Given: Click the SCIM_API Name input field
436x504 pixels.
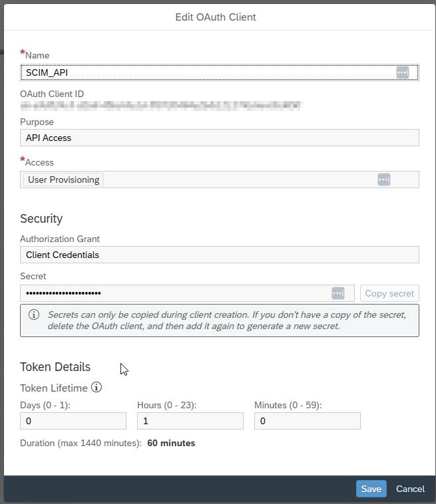Looking at the screenshot, I should (206, 72).
